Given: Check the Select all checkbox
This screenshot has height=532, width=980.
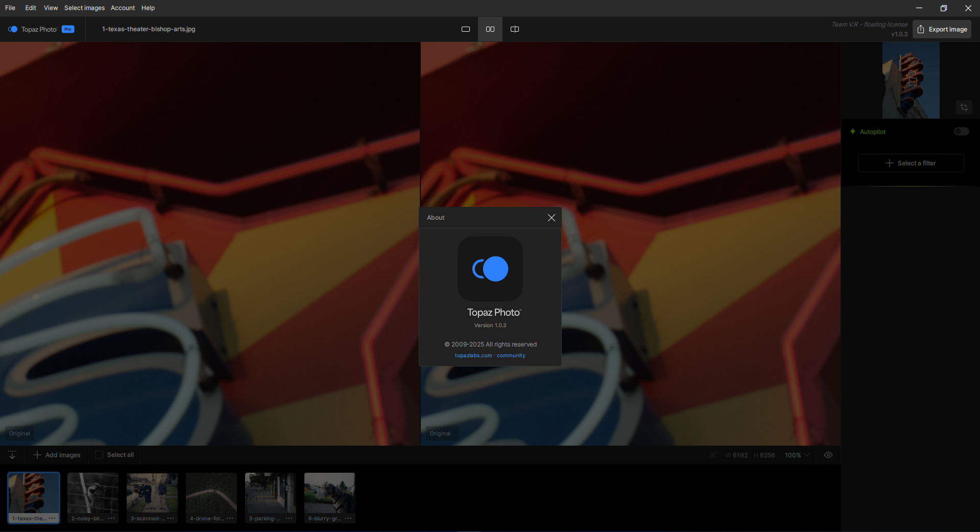Looking at the screenshot, I should click(99, 455).
